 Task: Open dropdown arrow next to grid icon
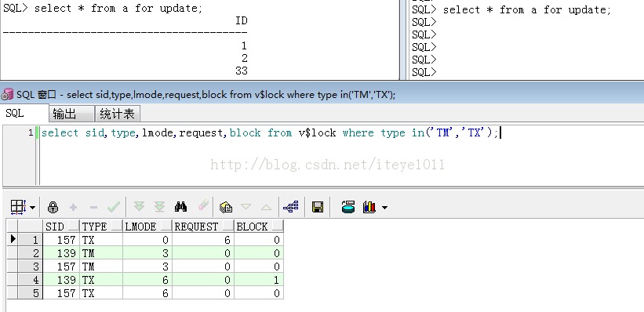[32, 208]
